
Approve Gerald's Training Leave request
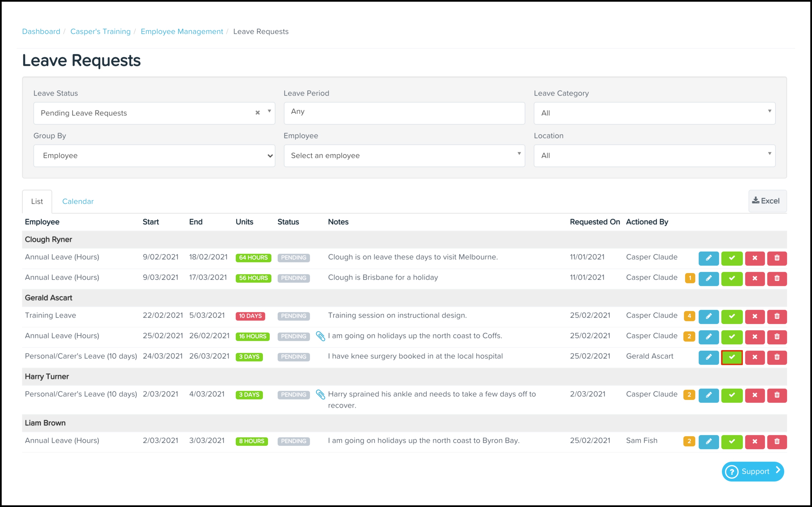[x=732, y=316]
